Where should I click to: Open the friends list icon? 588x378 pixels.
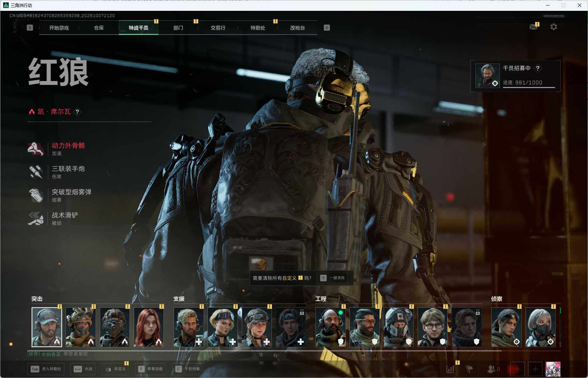point(492,369)
